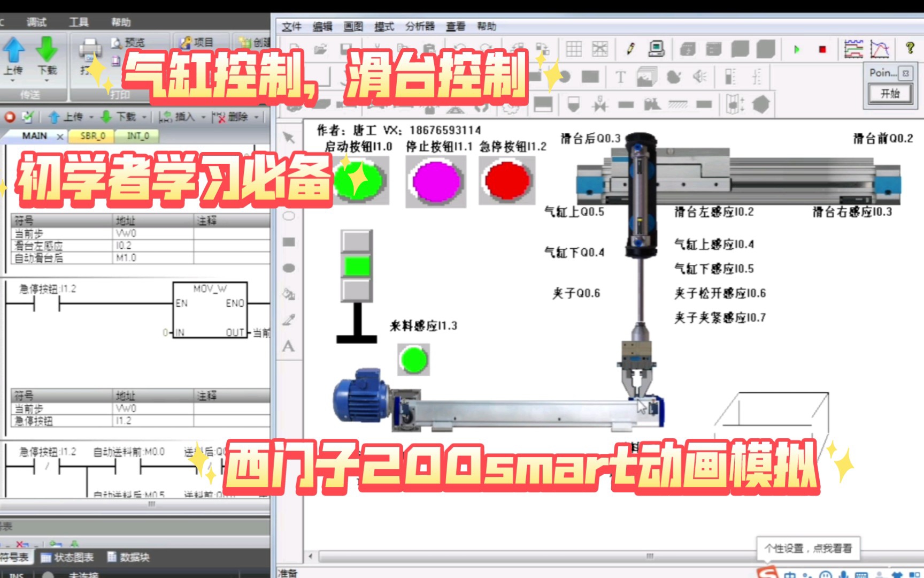Open the 工具 (Tools) ribbon menu
924x578 pixels.
click(79, 22)
